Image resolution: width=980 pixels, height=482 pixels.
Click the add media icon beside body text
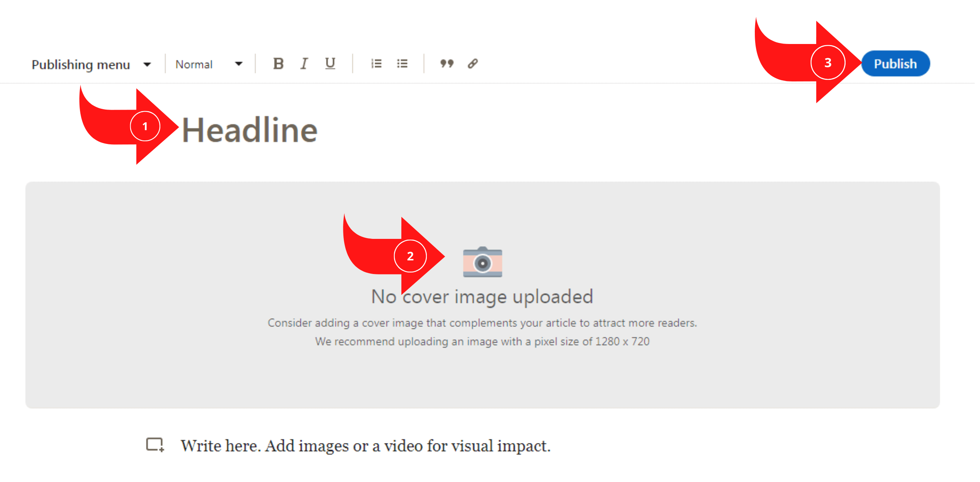pyautogui.click(x=155, y=445)
